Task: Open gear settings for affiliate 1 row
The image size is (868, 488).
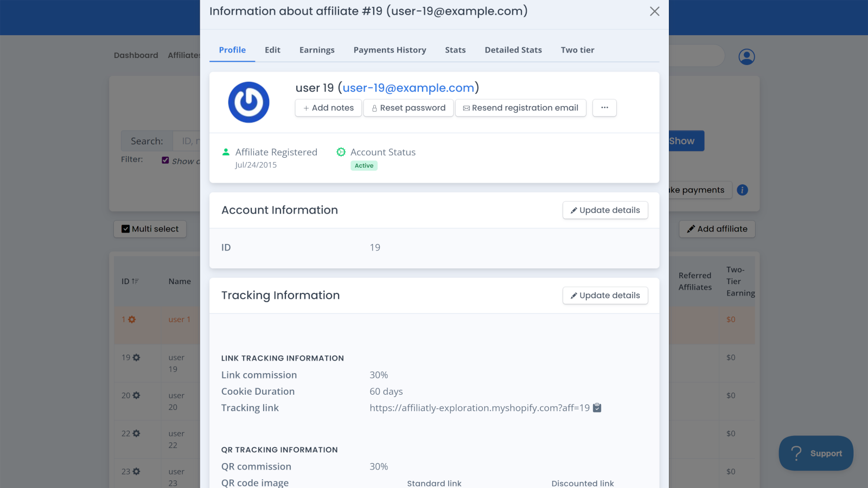Action: tap(132, 319)
